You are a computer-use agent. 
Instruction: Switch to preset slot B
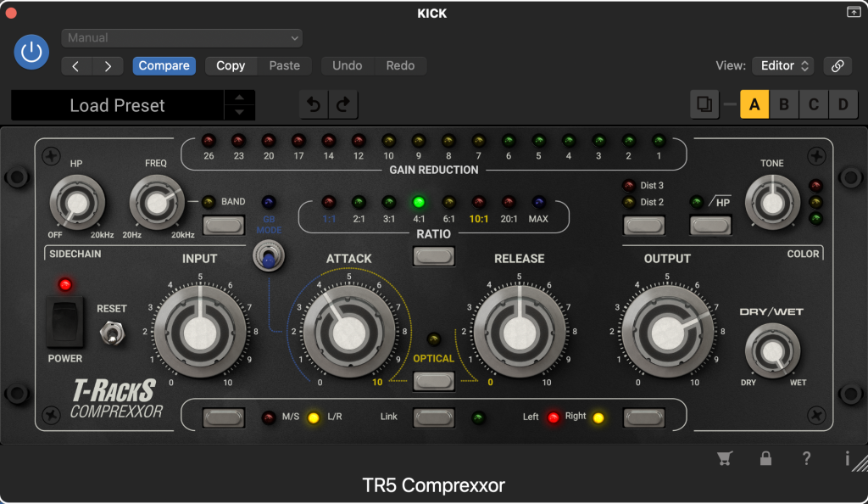784,105
